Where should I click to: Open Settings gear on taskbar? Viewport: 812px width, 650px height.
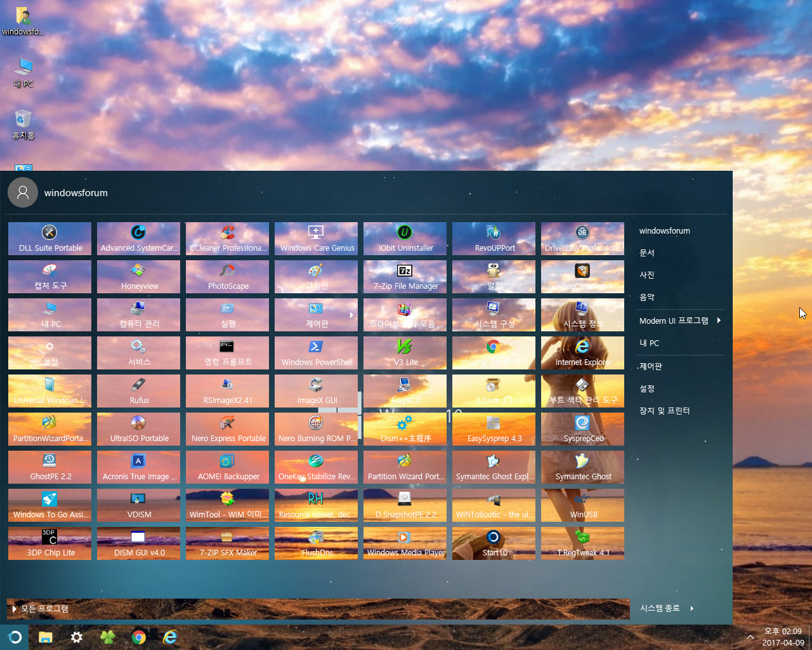[x=76, y=637]
